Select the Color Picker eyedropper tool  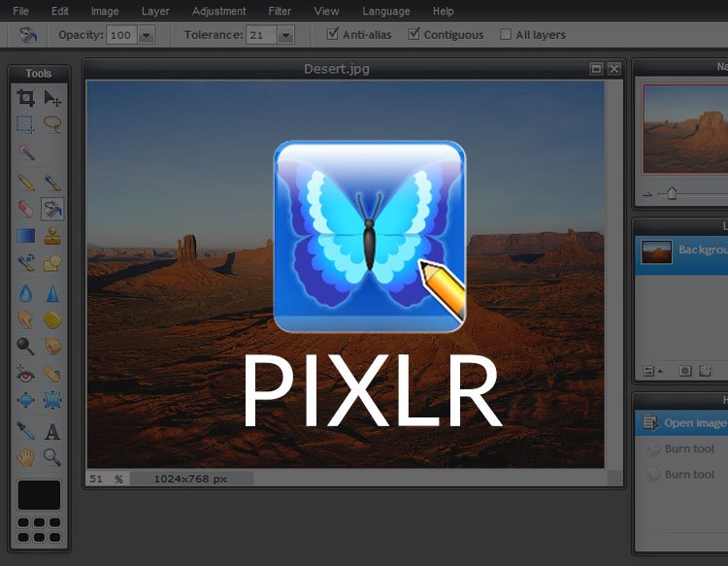tap(25, 431)
